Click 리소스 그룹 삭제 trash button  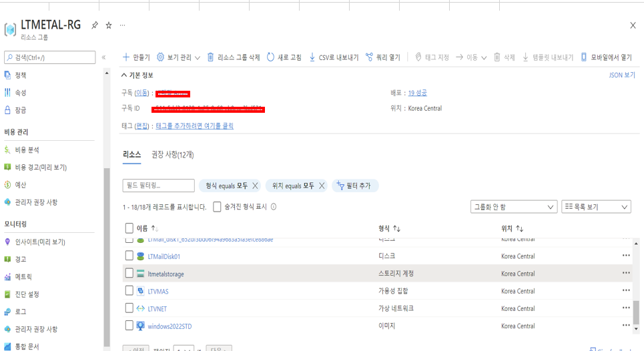click(x=234, y=57)
